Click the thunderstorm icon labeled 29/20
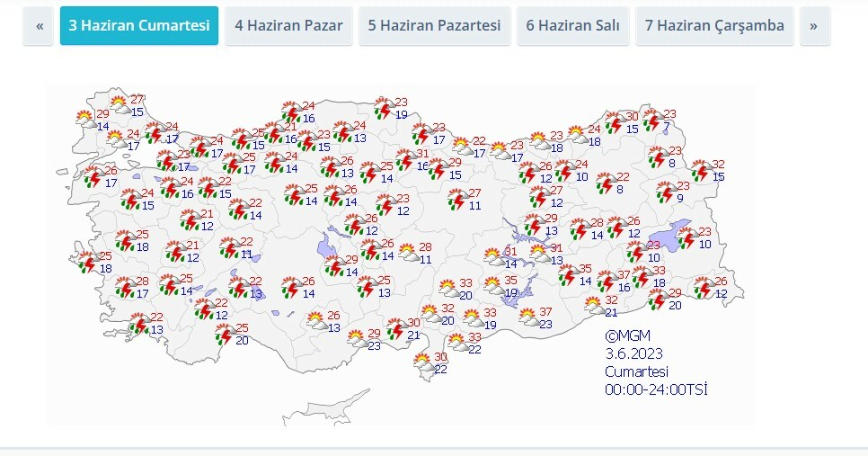 658,299
